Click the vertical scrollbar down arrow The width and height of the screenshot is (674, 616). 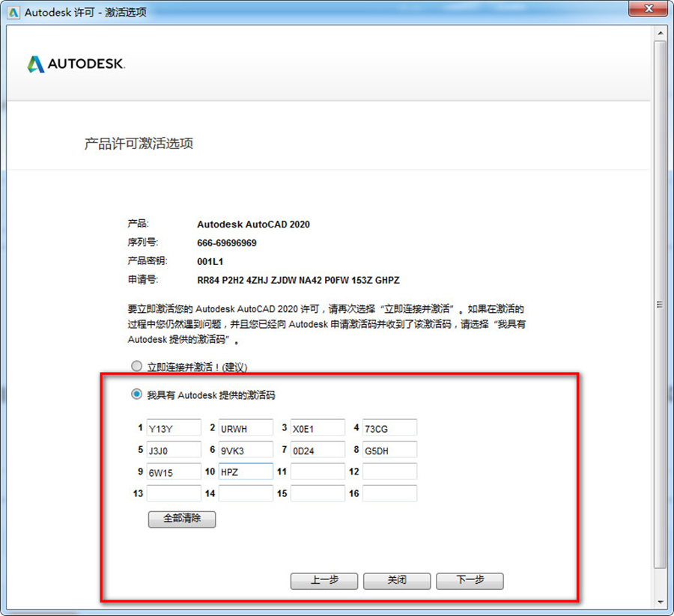click(661, 603)
